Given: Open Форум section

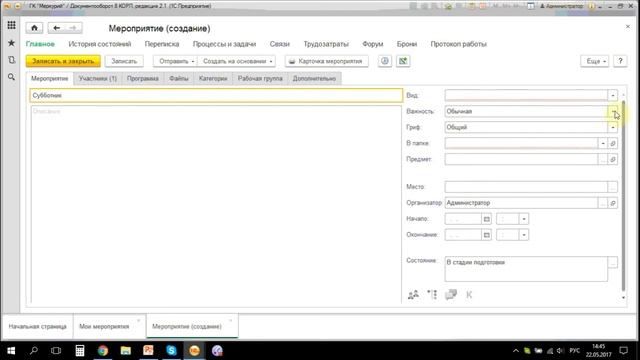Looking at the screenshot, I should click(x=373, y=44).
